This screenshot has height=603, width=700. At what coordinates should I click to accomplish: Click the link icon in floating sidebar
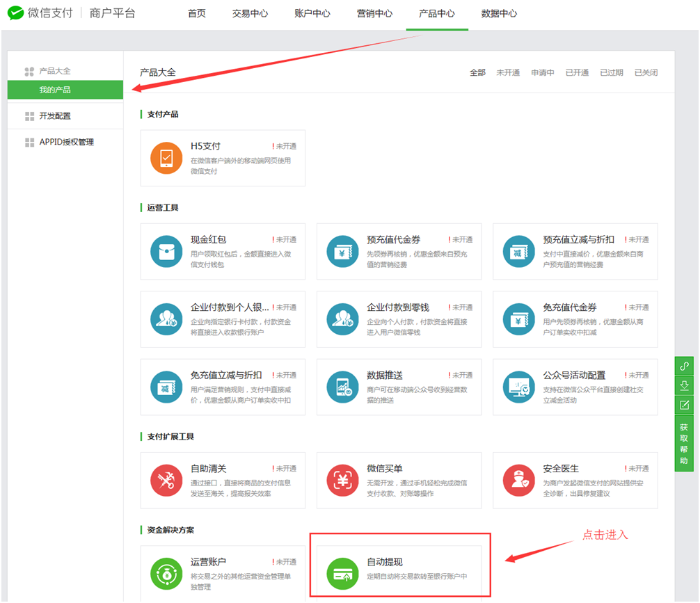pyautogui.click(x=684, y=366)
